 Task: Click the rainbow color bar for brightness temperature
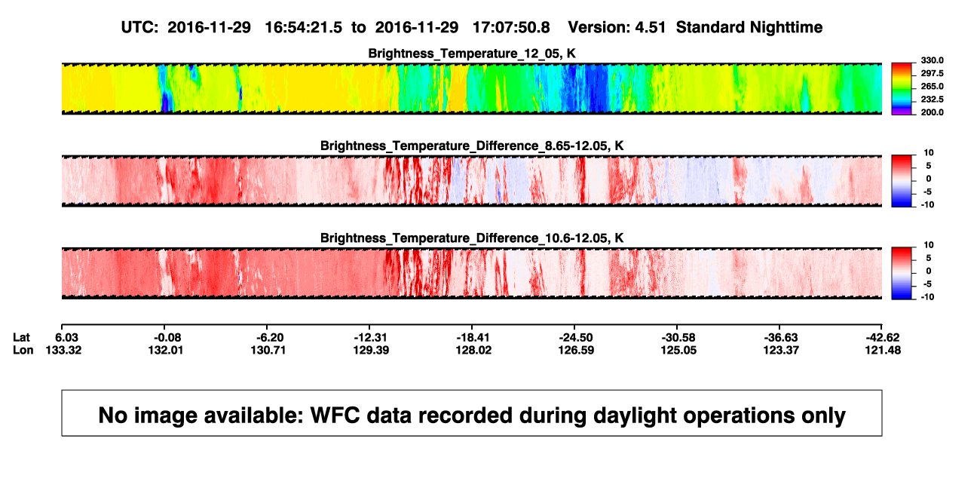[x=901, y=88]
